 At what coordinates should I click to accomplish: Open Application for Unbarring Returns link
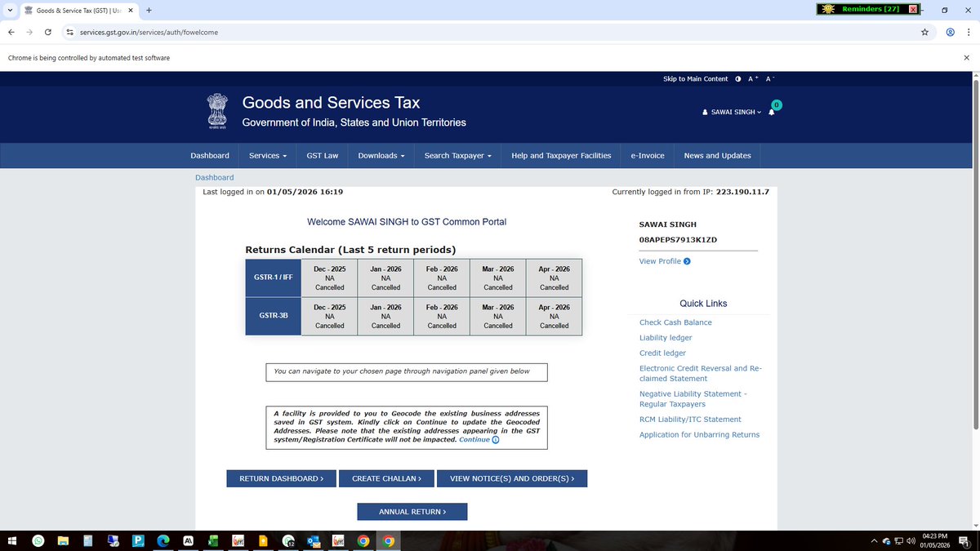click(699, 435)
